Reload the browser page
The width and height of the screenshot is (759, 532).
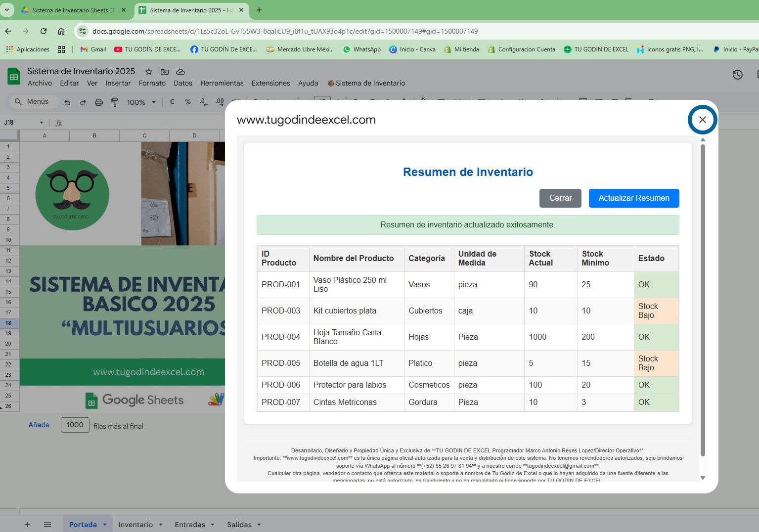(x=44, y=31)
